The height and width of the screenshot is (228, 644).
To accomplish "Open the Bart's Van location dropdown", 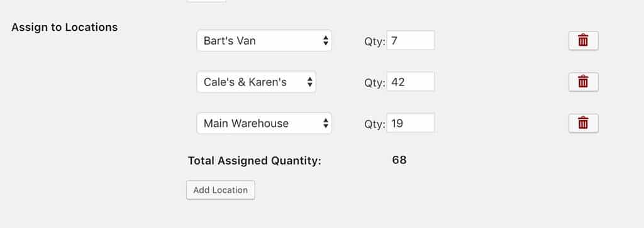I will (x=264, y=41).
